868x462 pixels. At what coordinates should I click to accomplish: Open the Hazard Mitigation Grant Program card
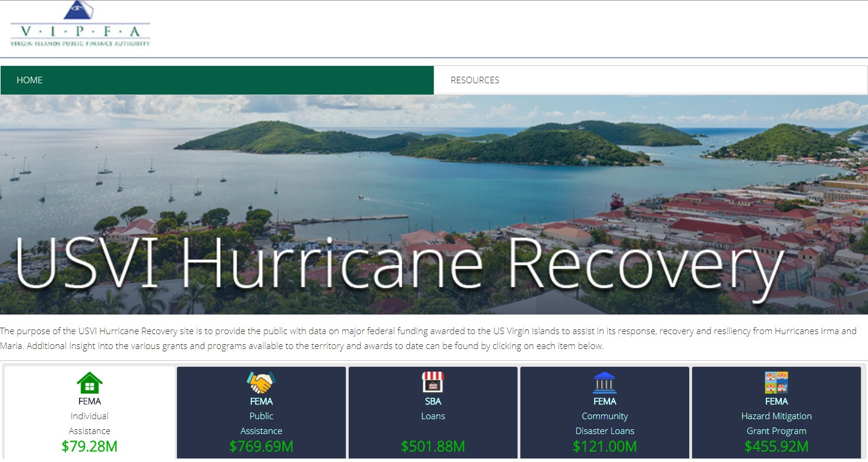pyautogui.click(x=777, y=413)
